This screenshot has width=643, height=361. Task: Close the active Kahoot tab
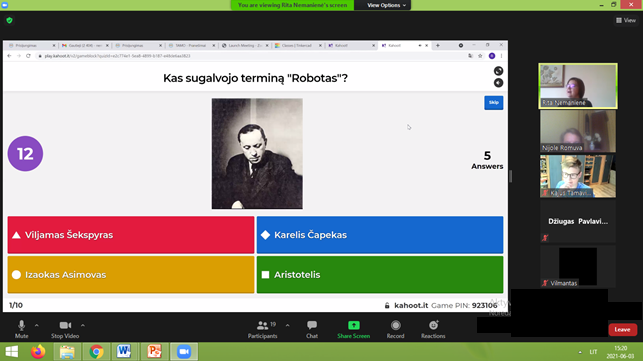(426, 46)
